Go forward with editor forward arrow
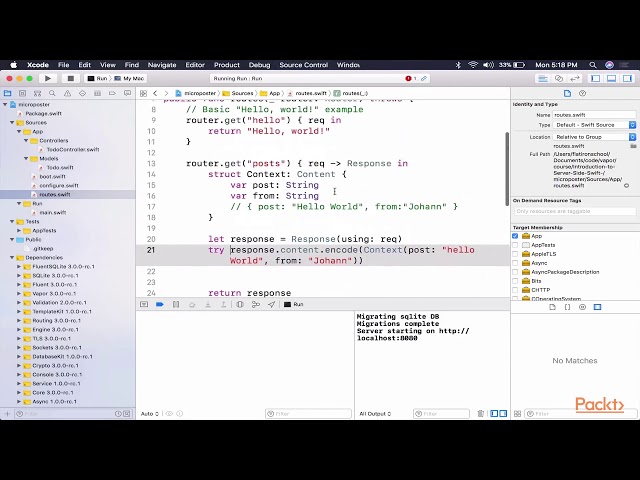This screenshot has width=640, height=480. (166, 93)
